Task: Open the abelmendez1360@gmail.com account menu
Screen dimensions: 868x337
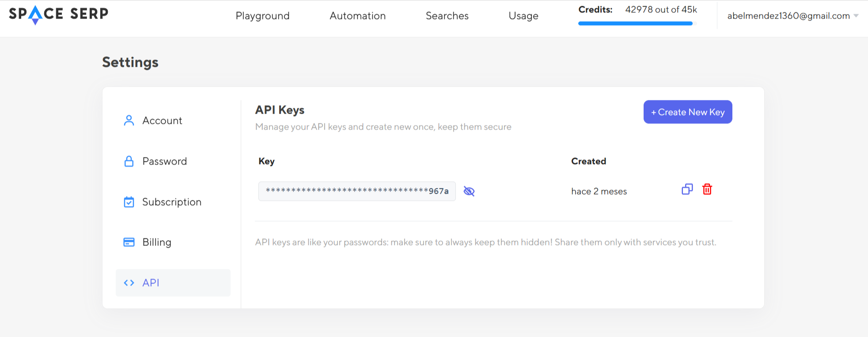Action: click(x=788, y=16)
